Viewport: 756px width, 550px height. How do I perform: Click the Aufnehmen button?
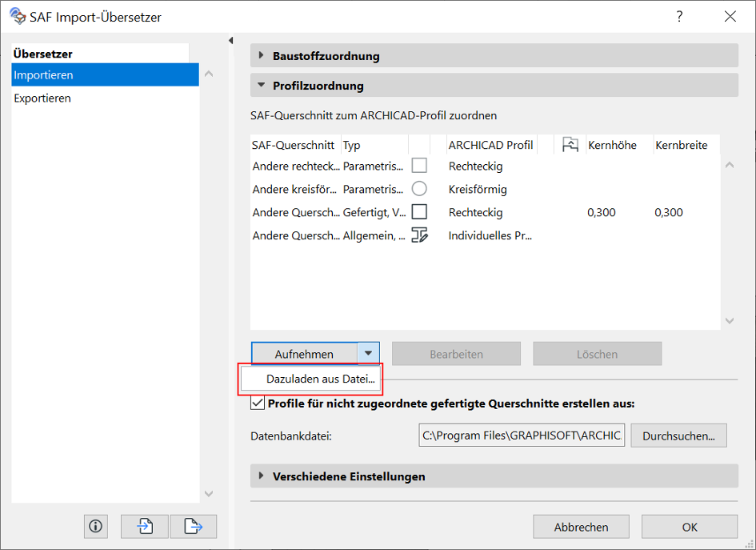click(x=304, y=354)
